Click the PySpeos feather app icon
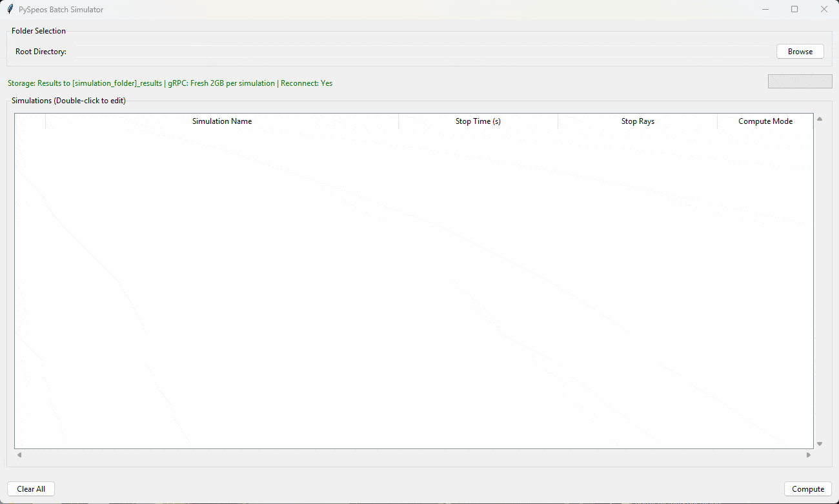839x504 pixels. pos(10,10)
